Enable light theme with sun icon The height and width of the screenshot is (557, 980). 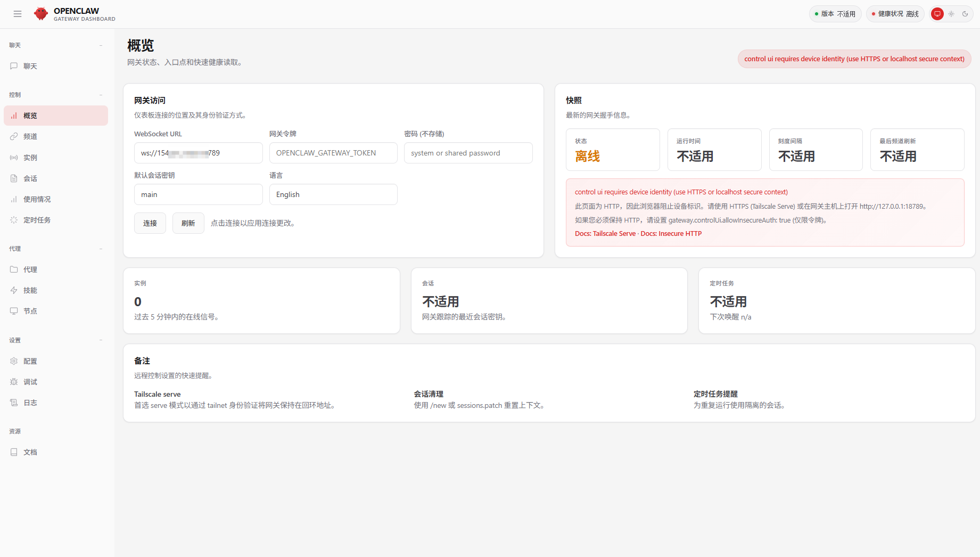click(951, 14)
